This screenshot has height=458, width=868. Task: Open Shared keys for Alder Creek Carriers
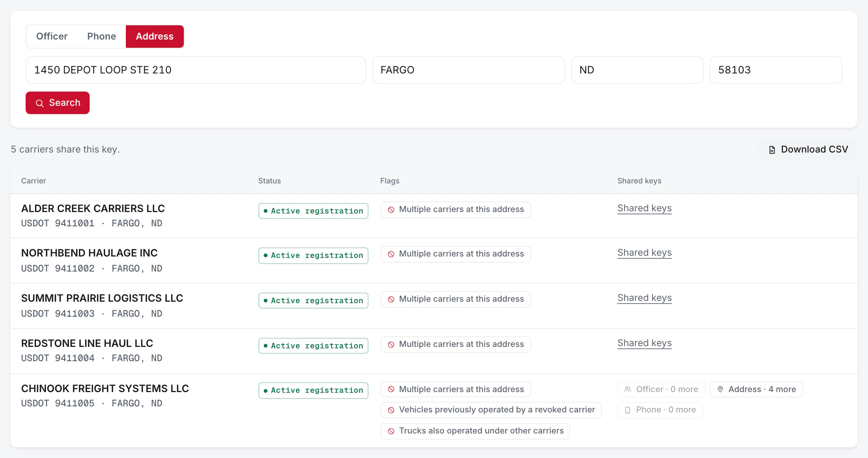tap(644, 208)
